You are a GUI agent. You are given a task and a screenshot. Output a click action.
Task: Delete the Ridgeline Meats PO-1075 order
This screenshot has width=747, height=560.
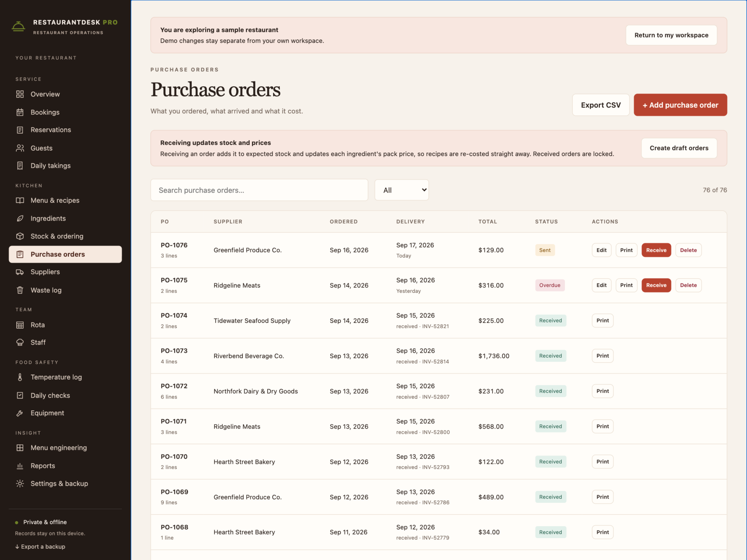tap(688, 285)
